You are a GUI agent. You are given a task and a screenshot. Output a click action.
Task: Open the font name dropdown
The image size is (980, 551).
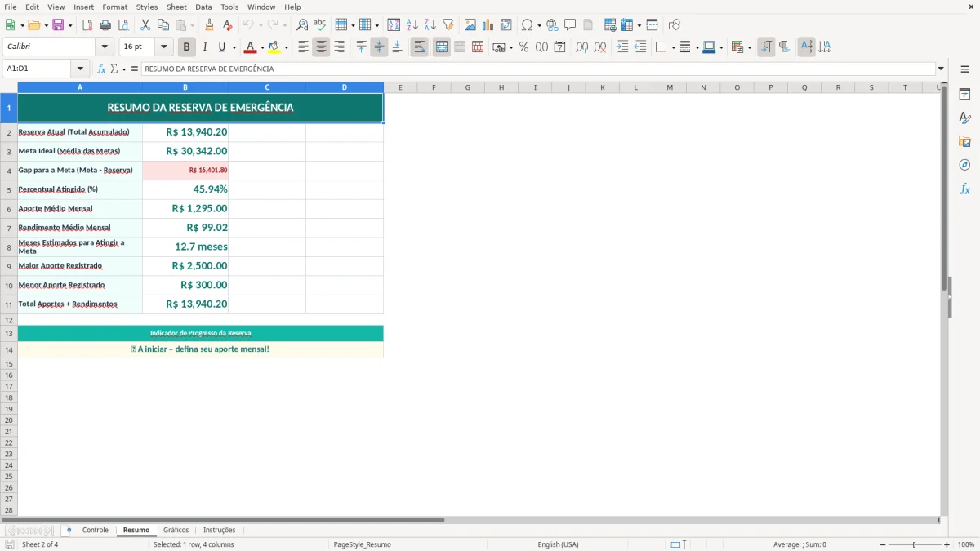click(x=105, y=47)
